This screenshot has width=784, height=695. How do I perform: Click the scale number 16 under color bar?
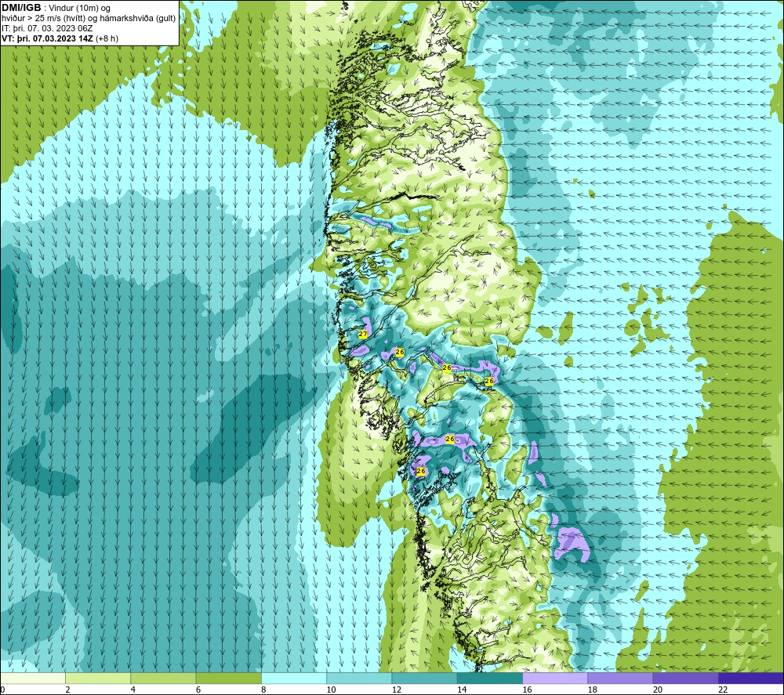coord(527,690)
